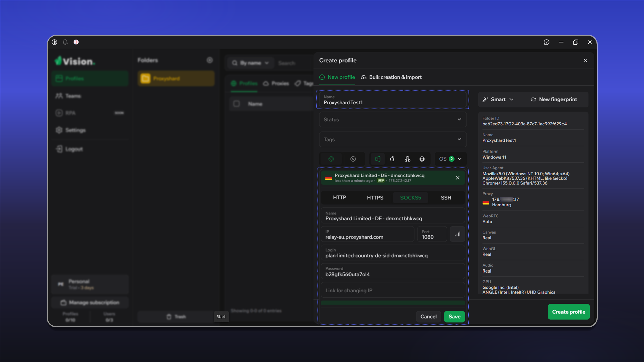Viewport: 644px width, 362px height.
Task: Select the HTTPS proxy protocol
Action: (375, 198)
